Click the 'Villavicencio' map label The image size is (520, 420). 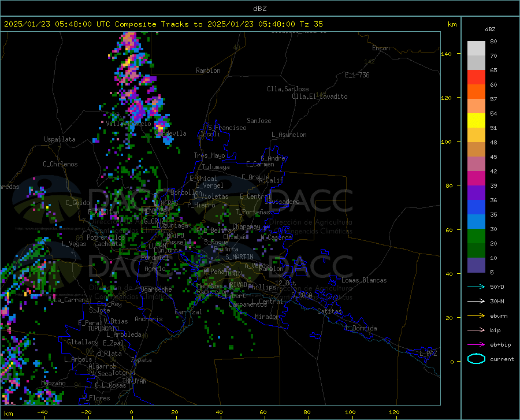(128, 124)
